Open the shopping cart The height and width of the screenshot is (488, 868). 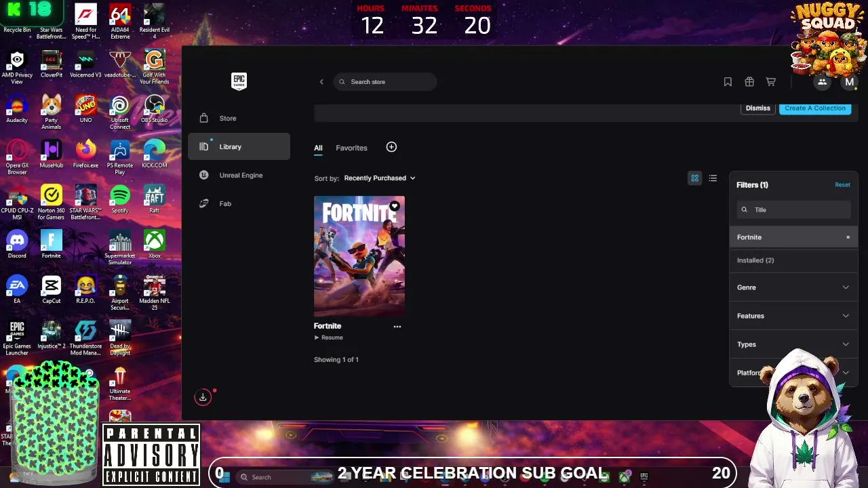[x=771, y=82]
